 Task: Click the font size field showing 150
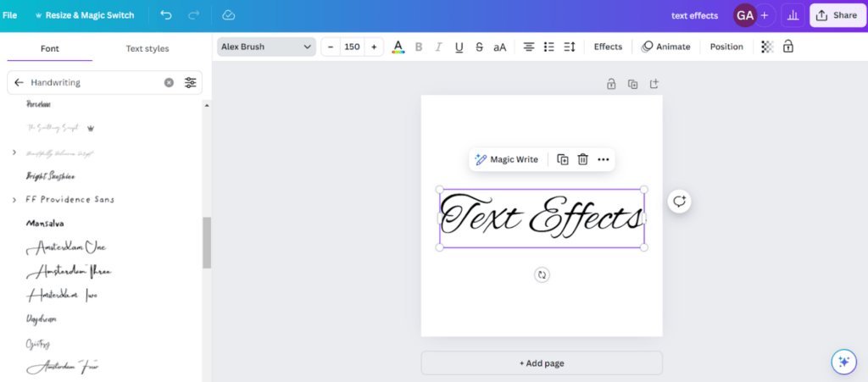tap(352, 47)
